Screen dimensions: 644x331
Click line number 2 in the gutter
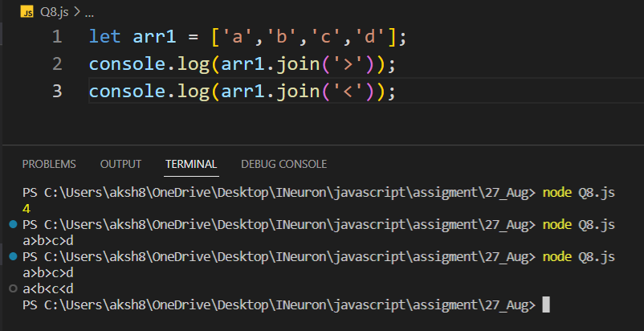pyautogui.click(x=57, y=64)
